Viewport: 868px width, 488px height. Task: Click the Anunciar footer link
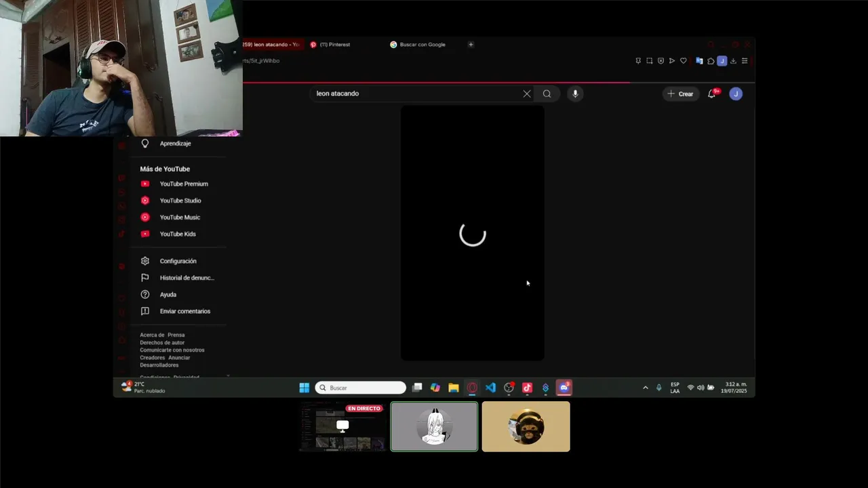tap(179, 357)
